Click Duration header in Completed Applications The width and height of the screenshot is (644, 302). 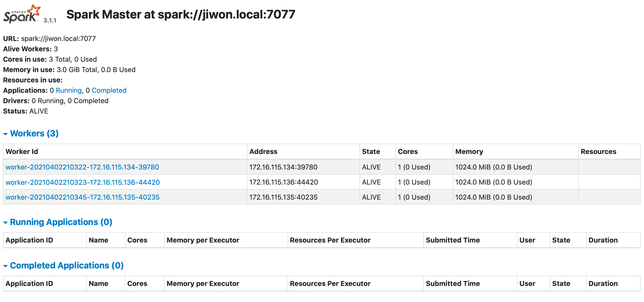(603, 283)
